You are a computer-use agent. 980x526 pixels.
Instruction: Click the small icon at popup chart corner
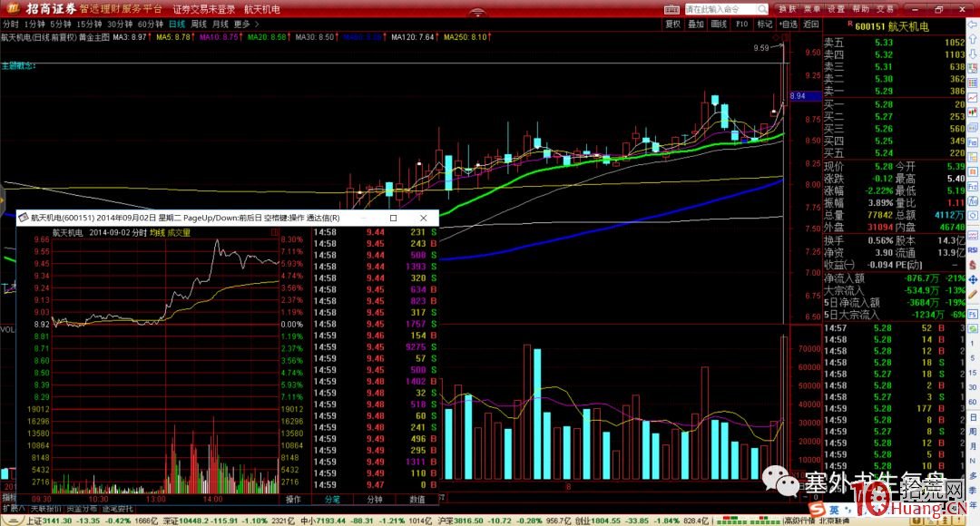coord(275,232)
